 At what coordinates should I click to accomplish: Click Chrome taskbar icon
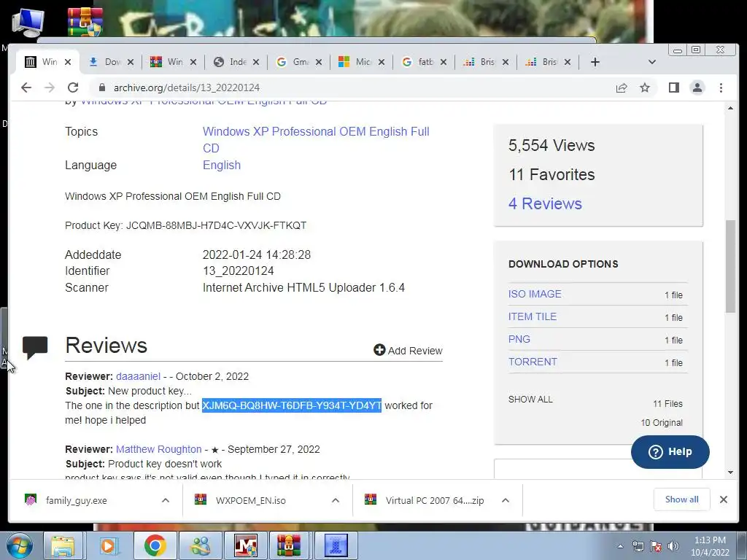point(155,545)
